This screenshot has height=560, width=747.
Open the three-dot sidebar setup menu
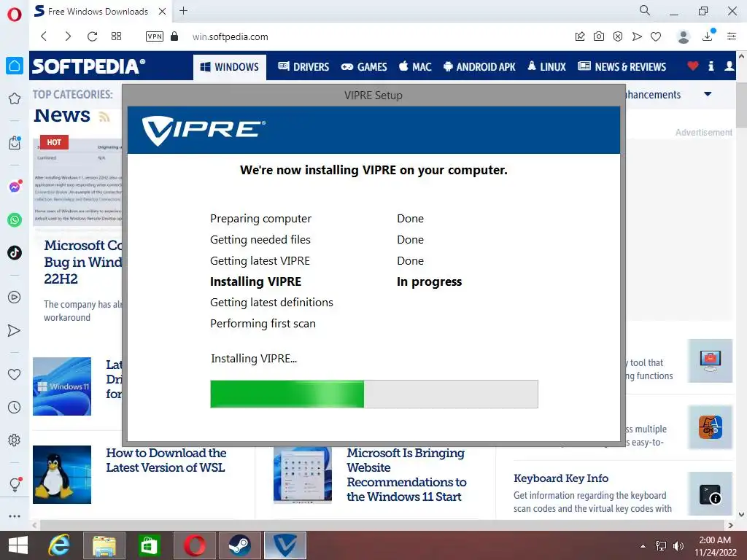(x=15, y=516)
